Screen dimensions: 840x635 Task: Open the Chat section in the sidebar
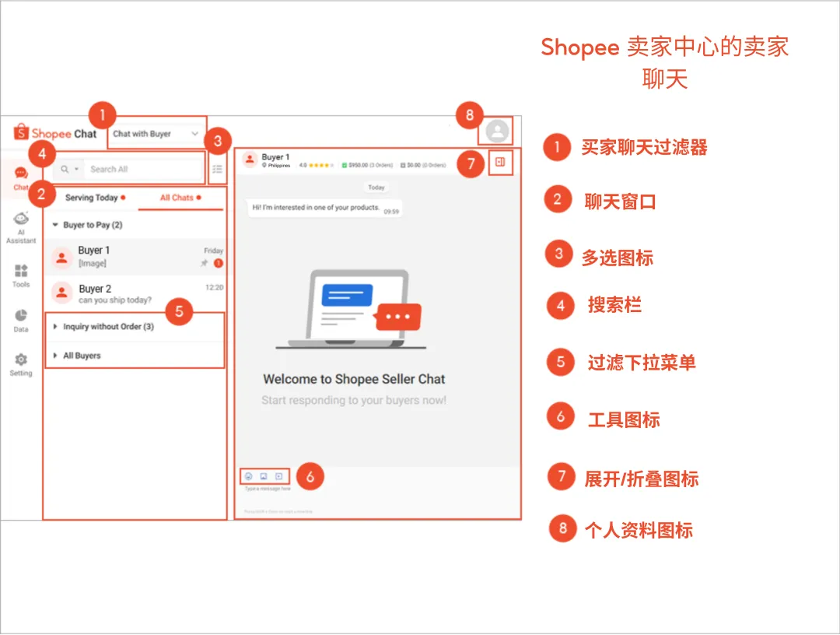[21, 178]
